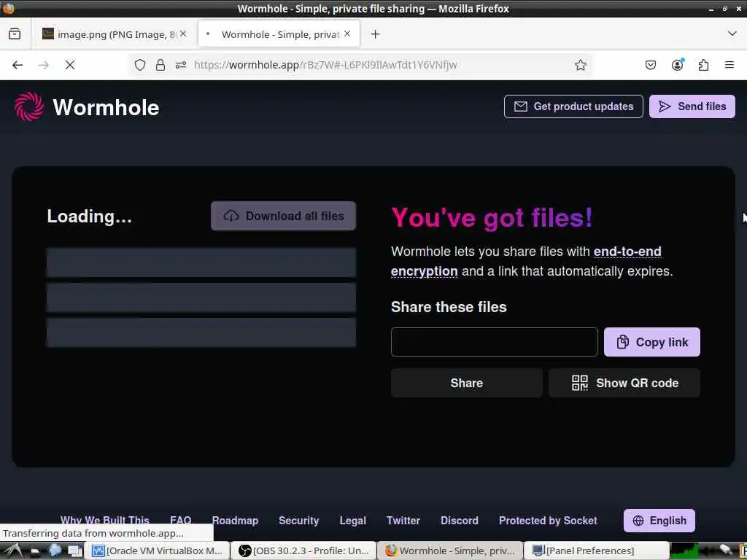Viewport: 747px width, 560px height.
Task: Close the image.png tab
Action: pyautogui.click(x=183, y=34)
